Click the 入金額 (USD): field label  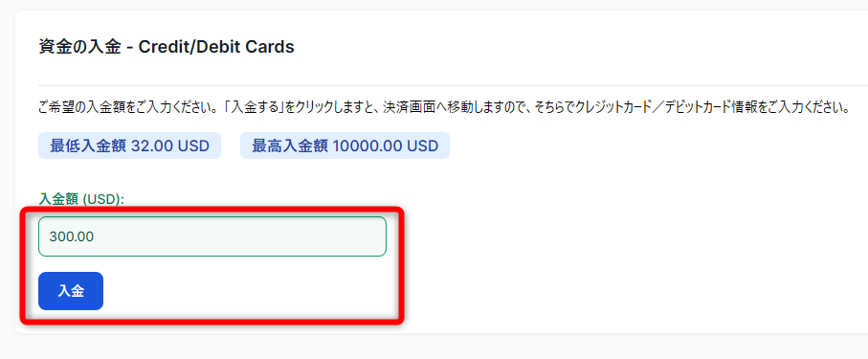tap(81, 199)
